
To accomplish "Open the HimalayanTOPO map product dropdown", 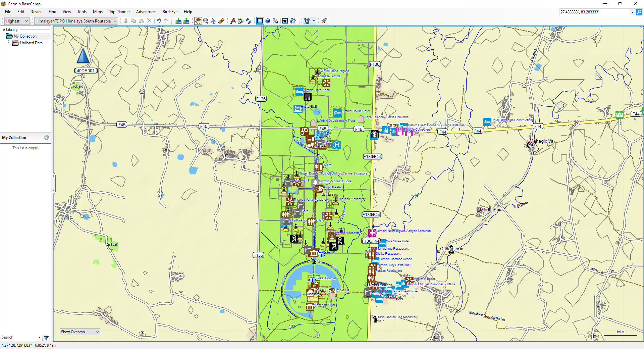I will pos(76,21).
